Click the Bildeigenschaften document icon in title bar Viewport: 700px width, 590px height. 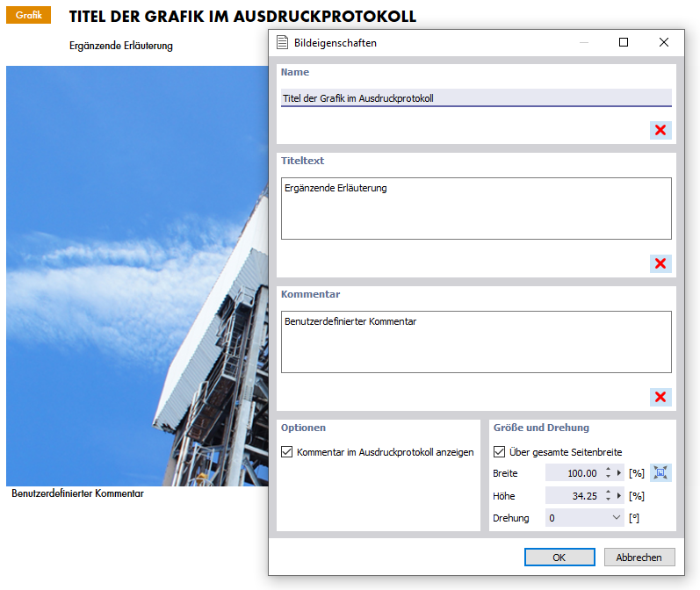282,42
